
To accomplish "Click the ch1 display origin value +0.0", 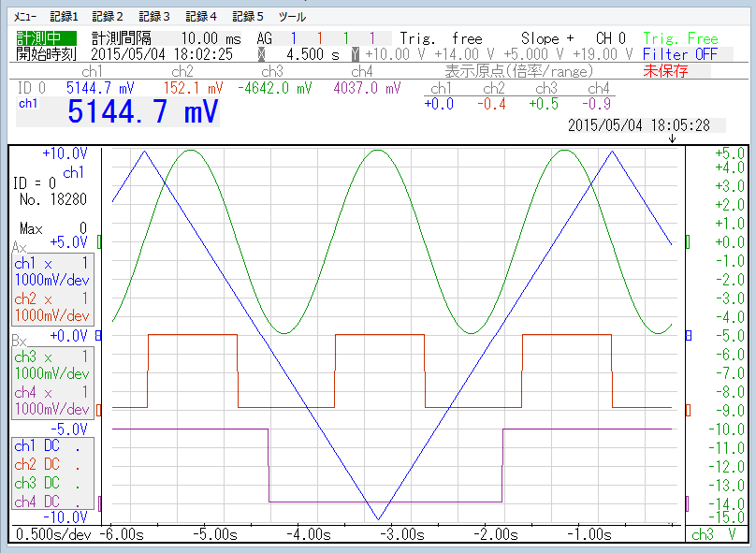I will [x=439, y=104].
